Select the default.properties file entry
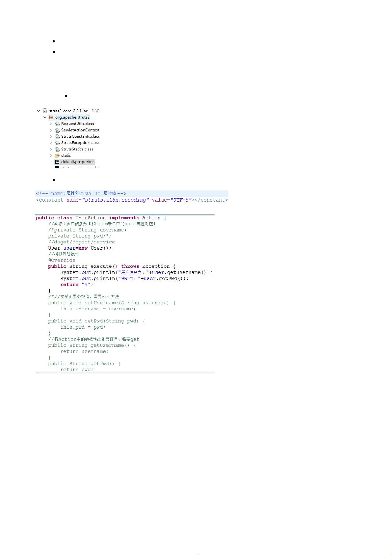 [x=78, y=162]
